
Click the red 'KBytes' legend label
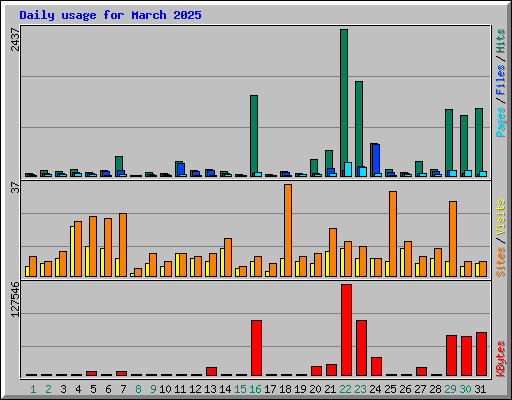(501, 359)
